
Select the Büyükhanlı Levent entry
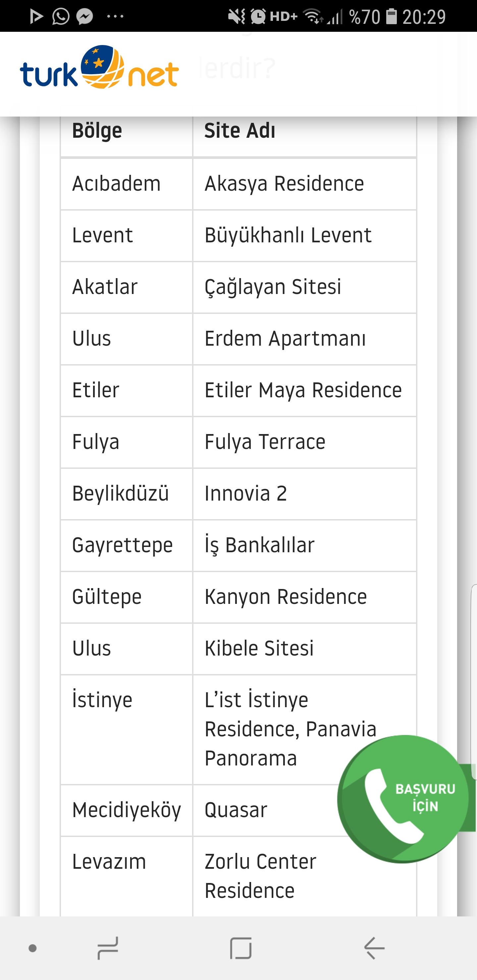(288, 235)
